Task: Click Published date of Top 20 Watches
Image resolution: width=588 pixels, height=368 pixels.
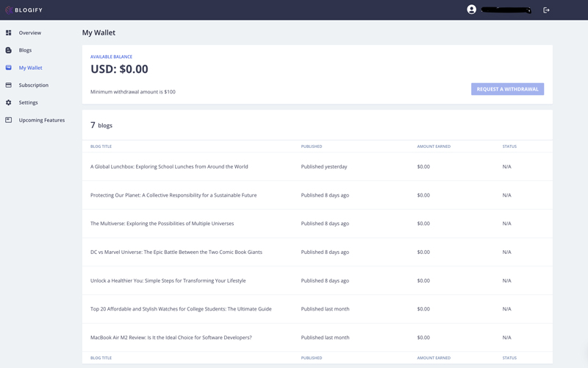Action: click(325, 309)
